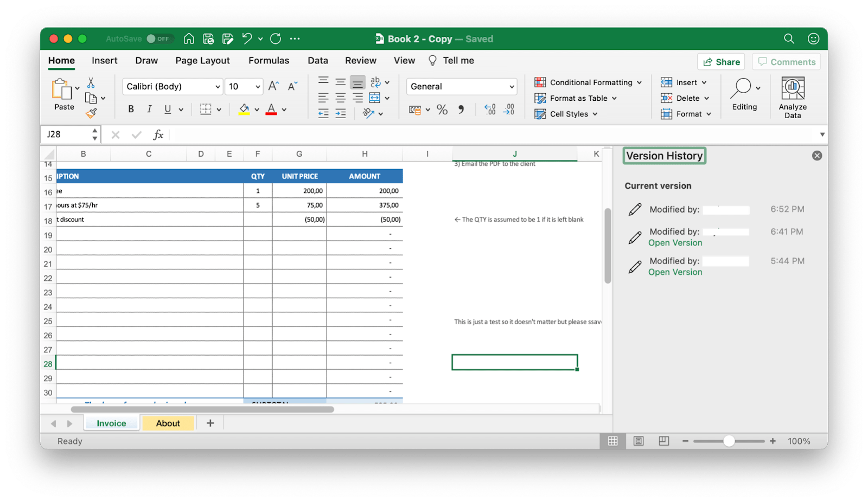Click the Comments button
868x502 pixels.
[786, 62]
